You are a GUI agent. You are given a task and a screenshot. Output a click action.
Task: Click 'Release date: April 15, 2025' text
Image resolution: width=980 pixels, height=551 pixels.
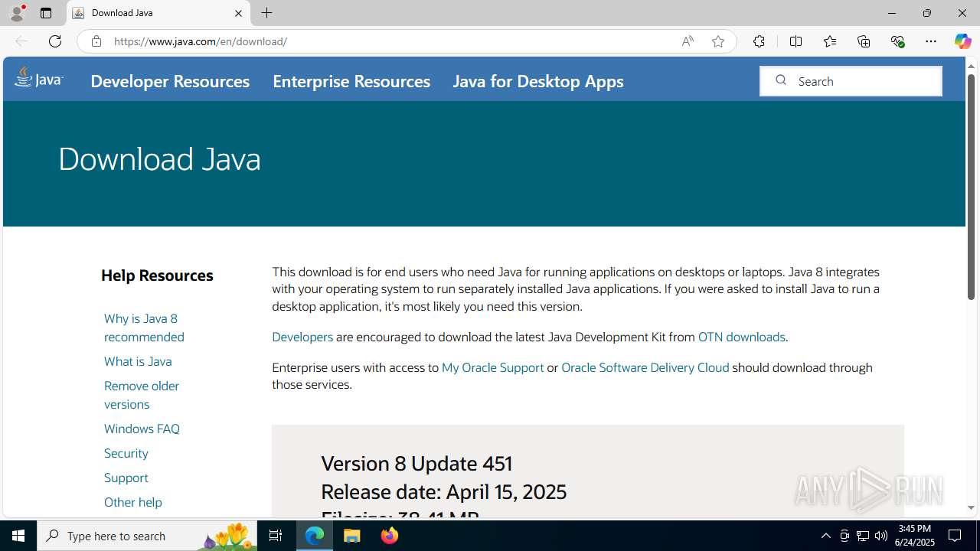[x=443, y=491]
